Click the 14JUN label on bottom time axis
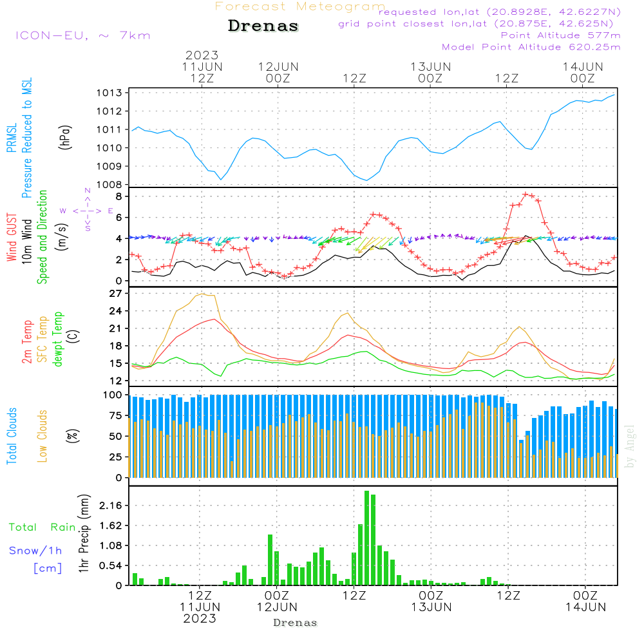The height and width of the screenshot is (644, 644). click(x=585, y=607)
